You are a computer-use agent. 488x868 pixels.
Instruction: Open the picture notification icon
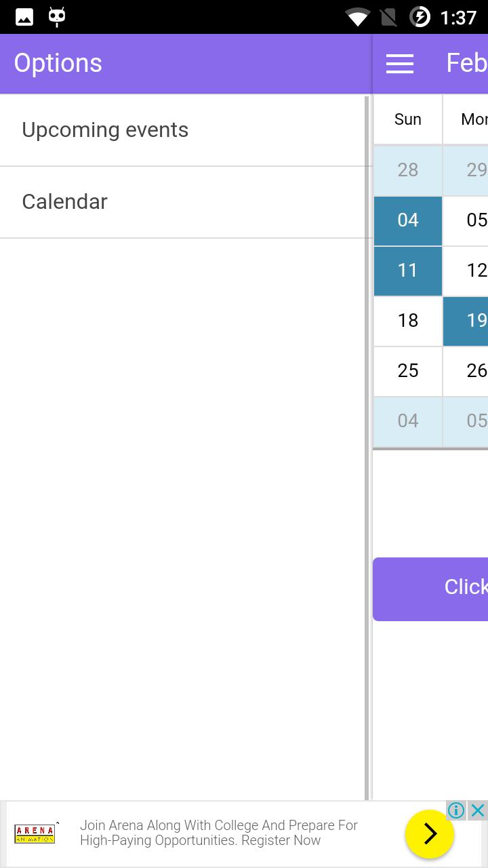click(24, 17)
